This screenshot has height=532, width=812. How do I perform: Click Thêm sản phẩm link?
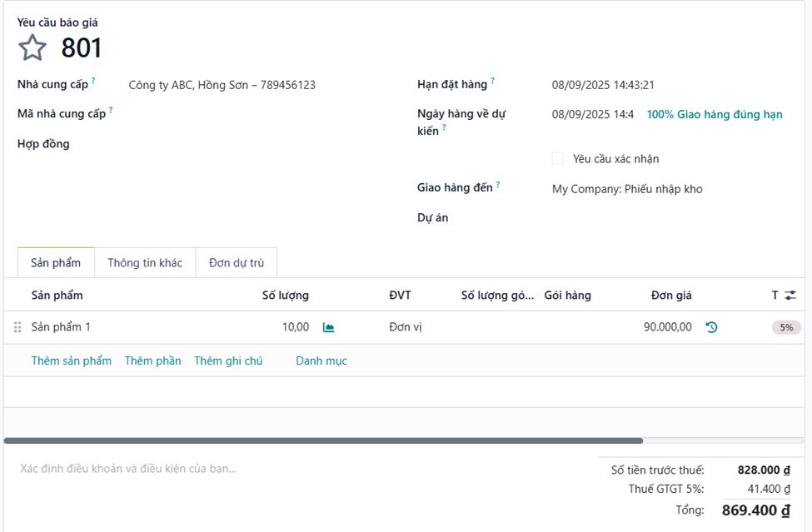[x=72, y=360]
